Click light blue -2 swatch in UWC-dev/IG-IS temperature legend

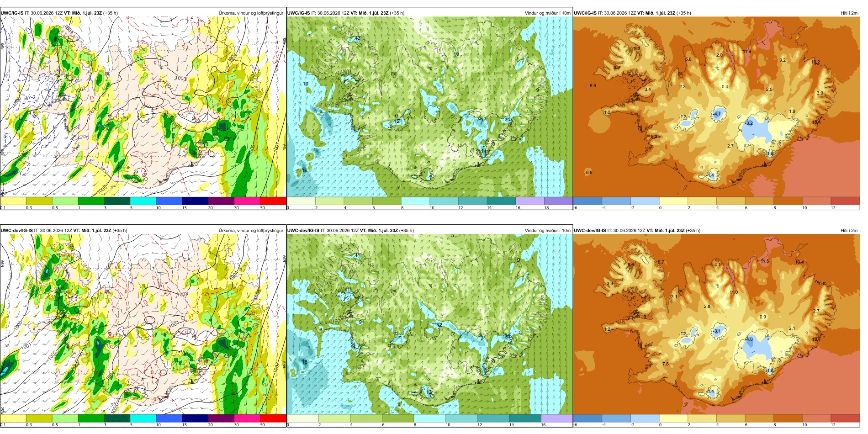pyautogui.click(x=645, y=418)
